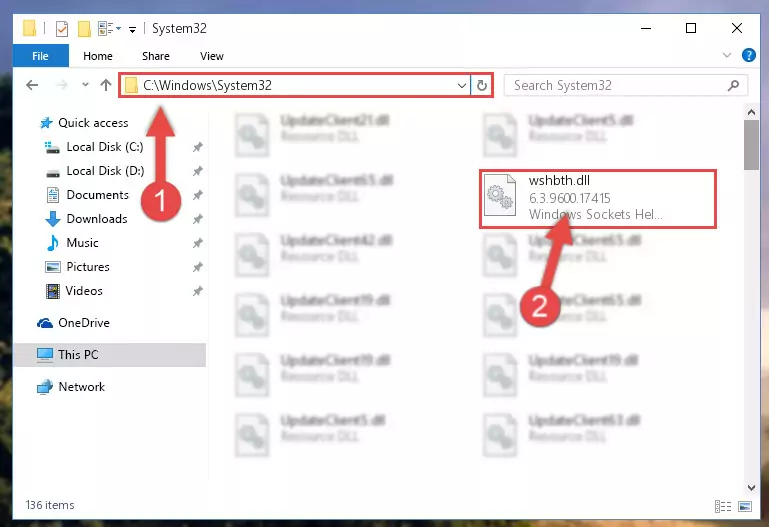Go back using the Back arrow
The image size is (769, 527).
coord(32,85)
